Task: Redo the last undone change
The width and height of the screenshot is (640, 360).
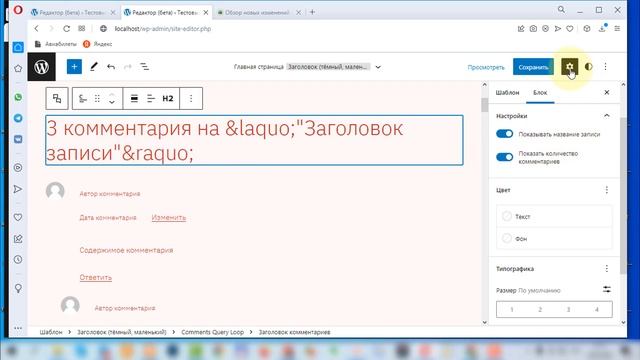Action: pos(127,67)
